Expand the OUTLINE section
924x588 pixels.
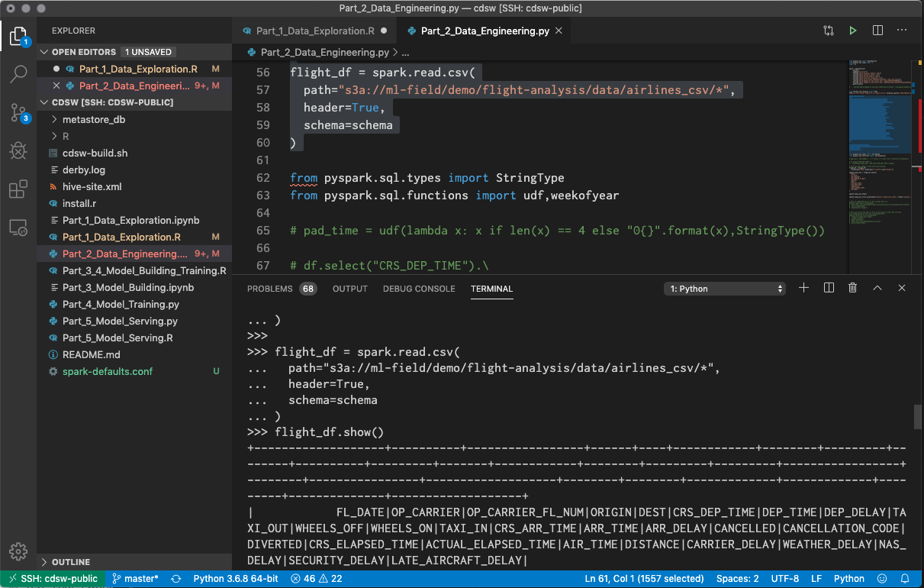tap(70, 562)
